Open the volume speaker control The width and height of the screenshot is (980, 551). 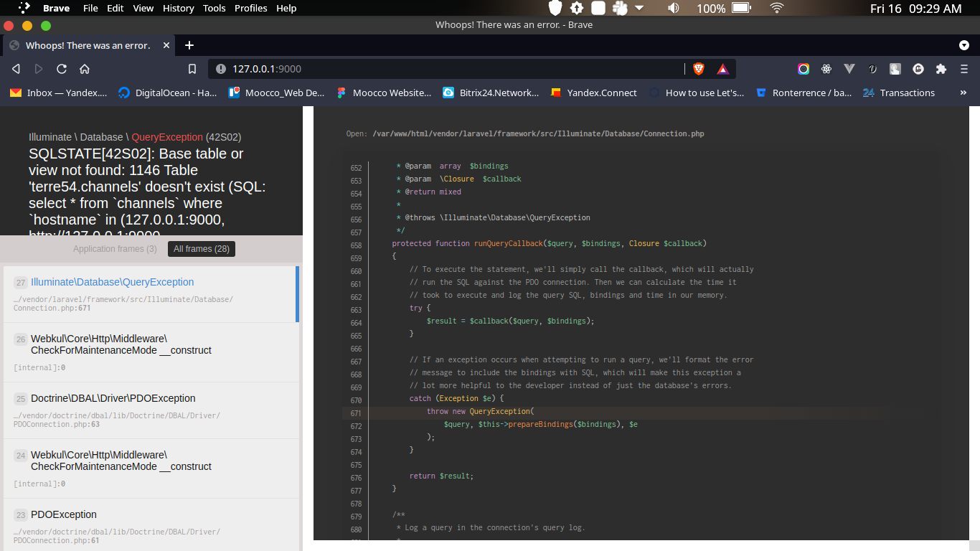tap(673, 9)
